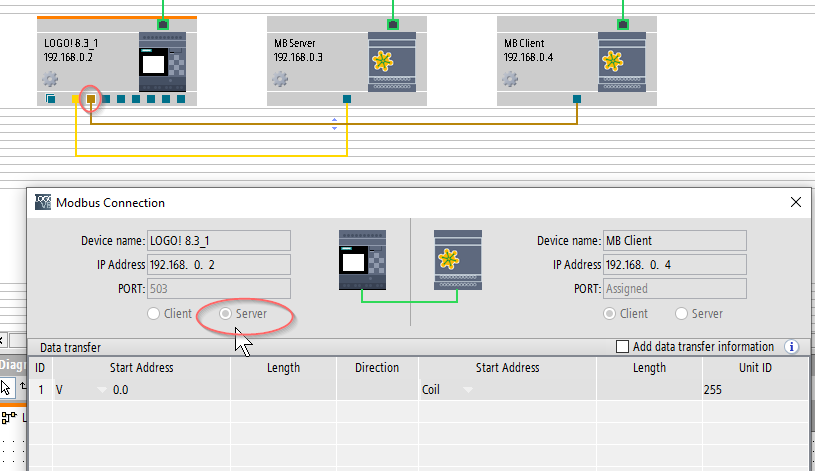
Task: Select the arrow selection tool in diagram toolbar
Action: [x=6, y=388]
